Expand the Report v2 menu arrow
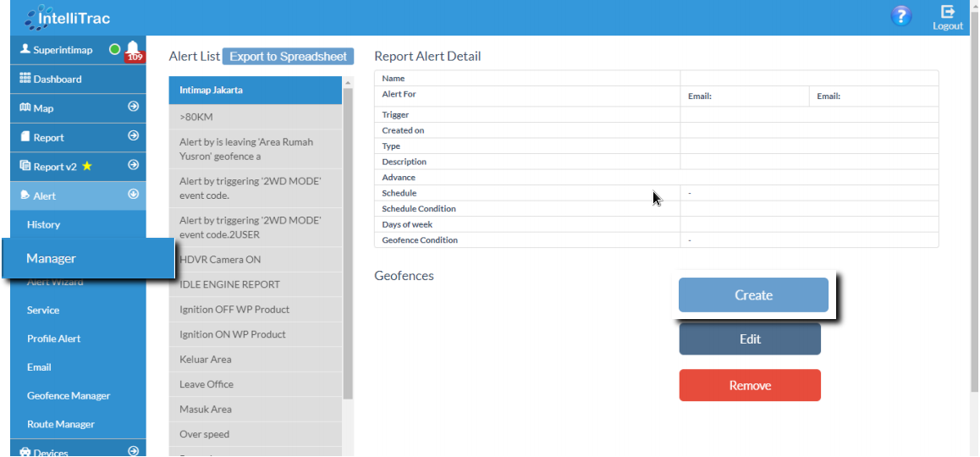This screenshot has height=457, width=980. pos(133,166)
